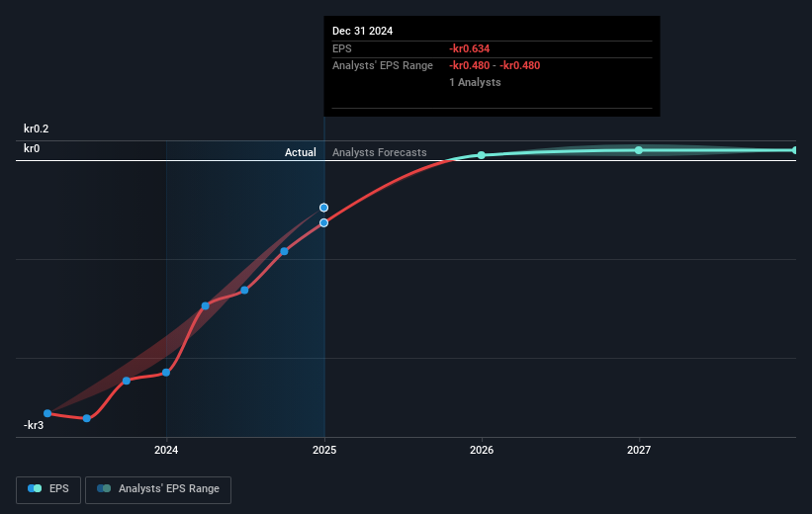Click the upper Dec 2024 analyst estimate point
The width and height of the screenshot is (812, 514).
pyautogui.click(x=323, y=208)
